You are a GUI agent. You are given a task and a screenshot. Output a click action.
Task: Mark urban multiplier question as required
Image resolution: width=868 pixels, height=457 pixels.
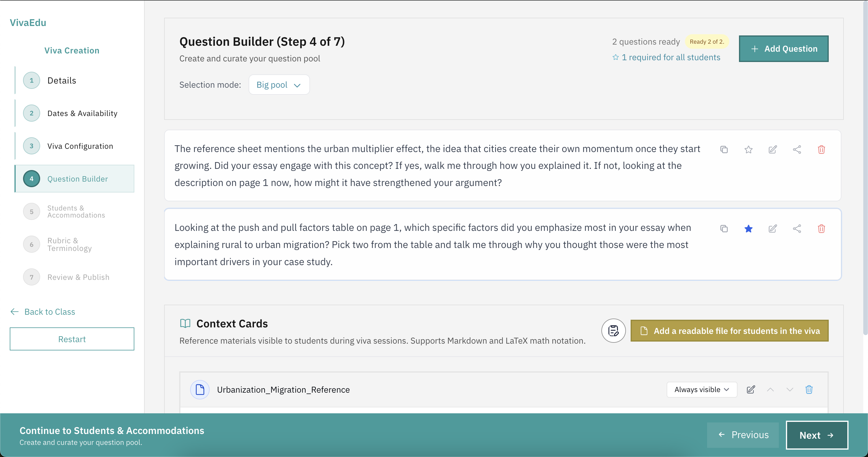(x=748, y=149)
